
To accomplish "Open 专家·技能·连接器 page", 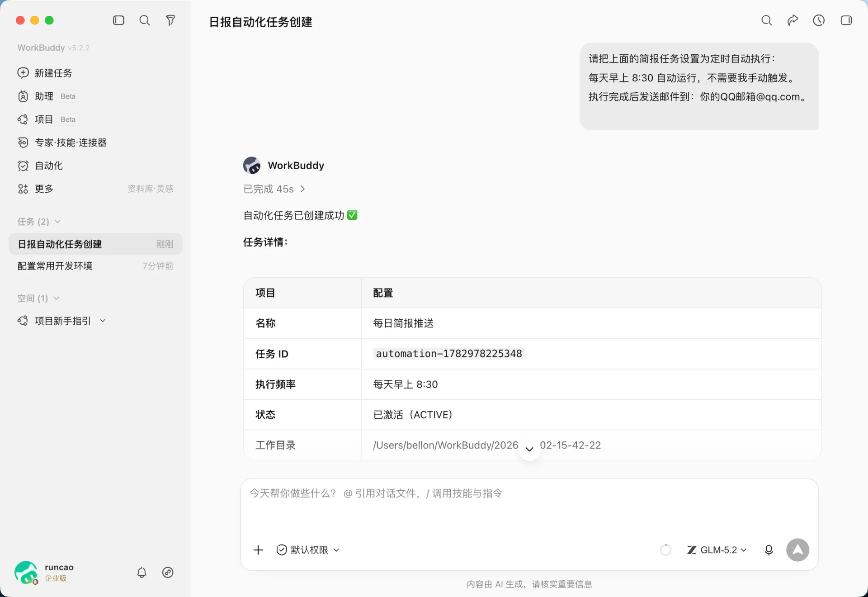I will point(62,142).
